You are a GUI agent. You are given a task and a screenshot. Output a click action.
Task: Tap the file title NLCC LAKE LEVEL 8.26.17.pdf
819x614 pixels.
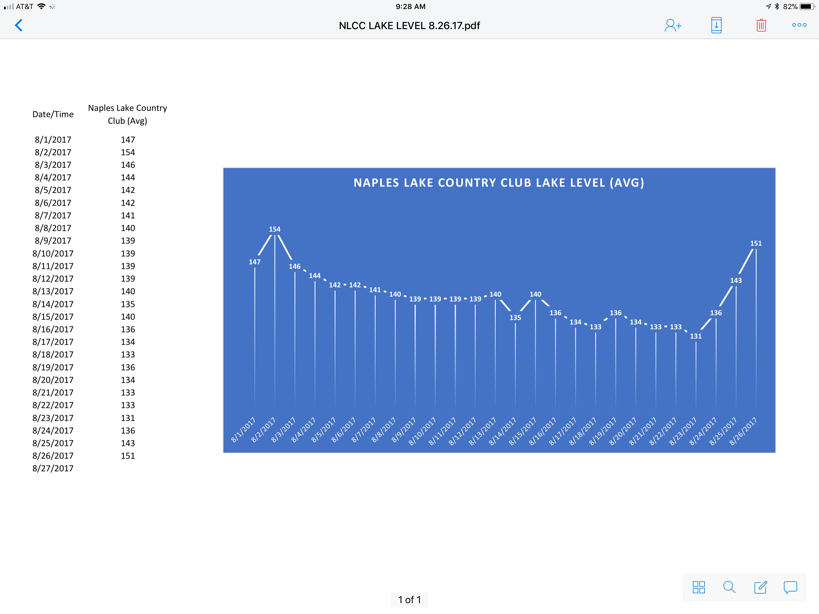click(409, 26)
